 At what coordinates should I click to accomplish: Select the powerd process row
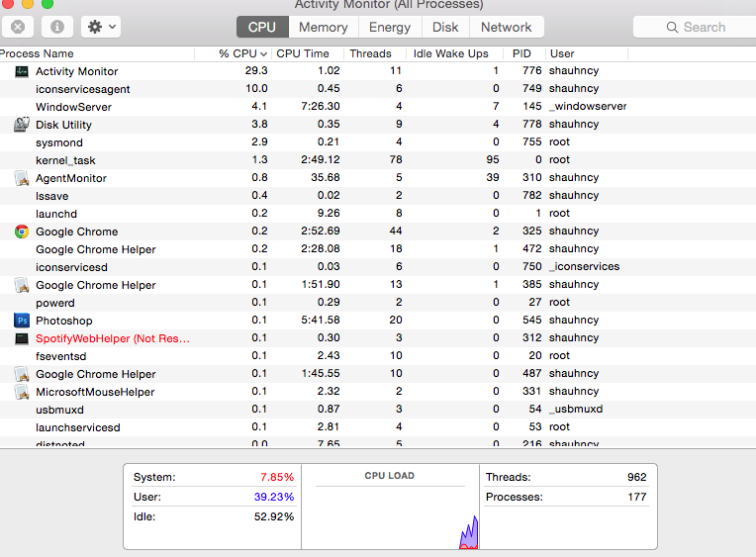(378, 303)
